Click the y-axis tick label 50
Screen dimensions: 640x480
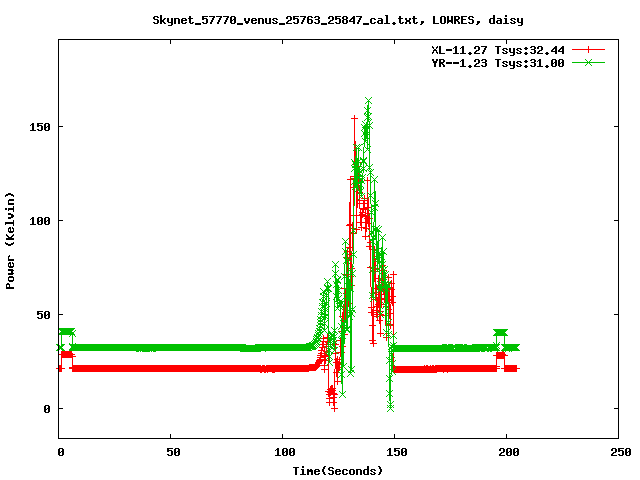43,315
